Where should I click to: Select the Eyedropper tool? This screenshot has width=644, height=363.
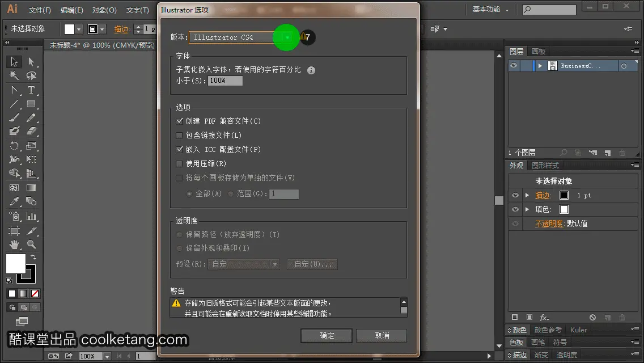tap(14, 201)
